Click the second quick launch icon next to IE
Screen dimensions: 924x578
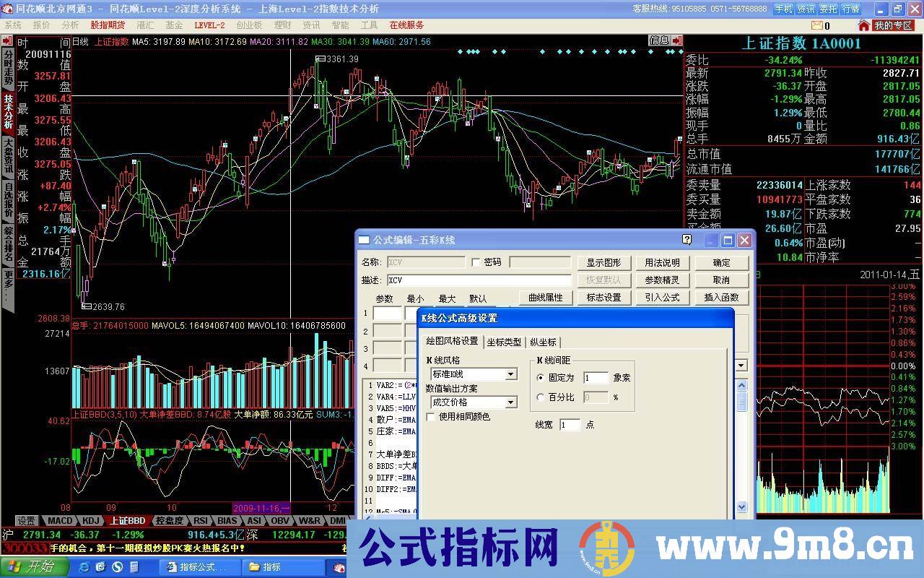(101, 567)
